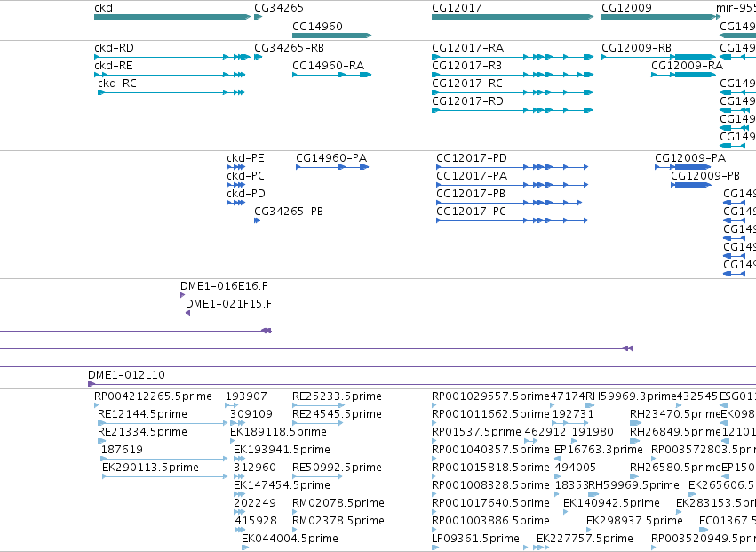Select protein CG12017-PA

pyautogui.click(x=512, y=185)
